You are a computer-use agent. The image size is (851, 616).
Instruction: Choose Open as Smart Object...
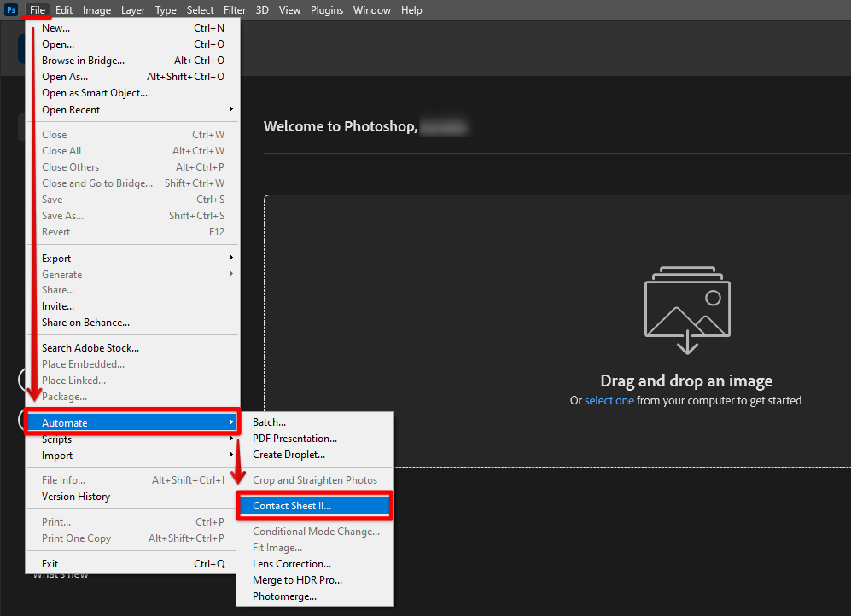coord(133,93)
